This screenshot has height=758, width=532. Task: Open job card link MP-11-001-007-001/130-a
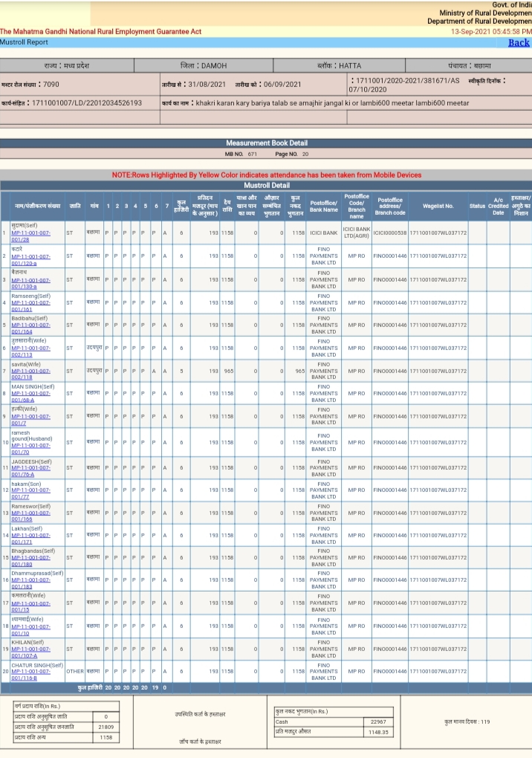pyautogui.click(x=30, y=283)
